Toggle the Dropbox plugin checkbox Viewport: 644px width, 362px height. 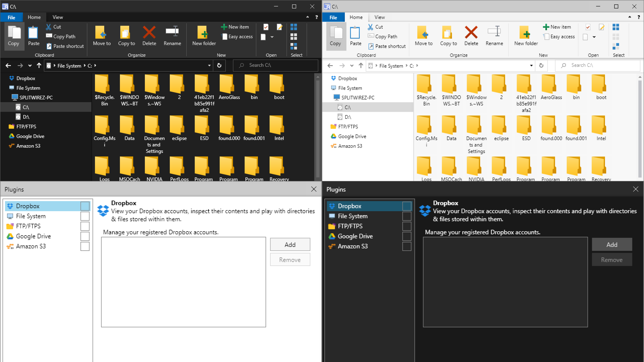tap(85, 206)
